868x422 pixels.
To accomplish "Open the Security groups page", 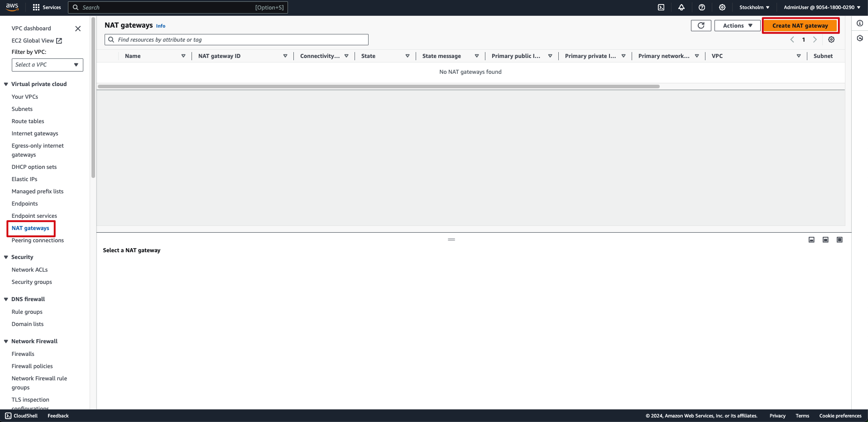I will point(31,282).
